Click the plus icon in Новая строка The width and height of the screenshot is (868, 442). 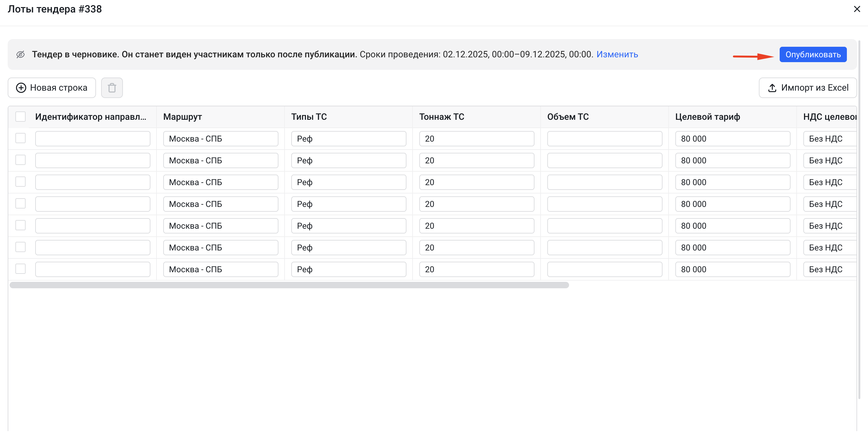tap(21, 88)
